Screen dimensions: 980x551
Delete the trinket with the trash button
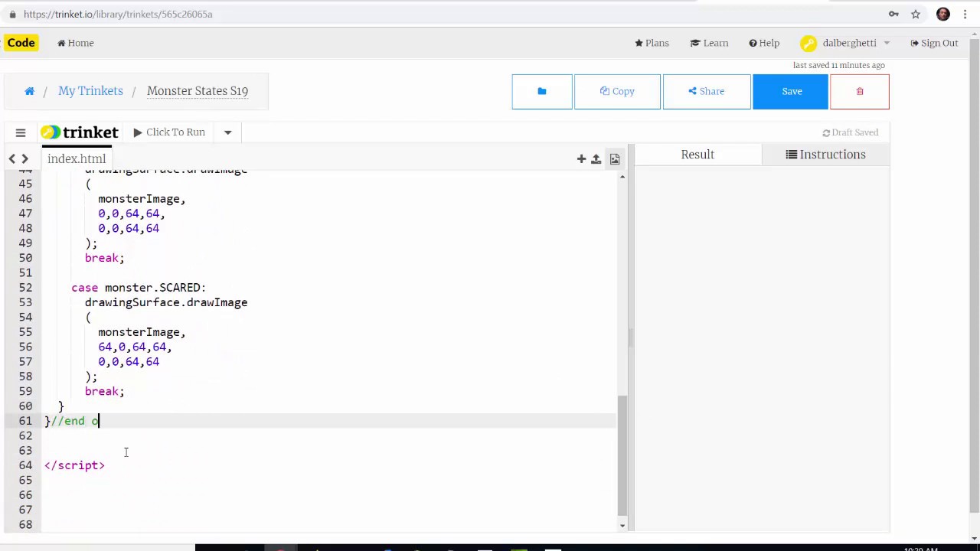pos(860,92)
